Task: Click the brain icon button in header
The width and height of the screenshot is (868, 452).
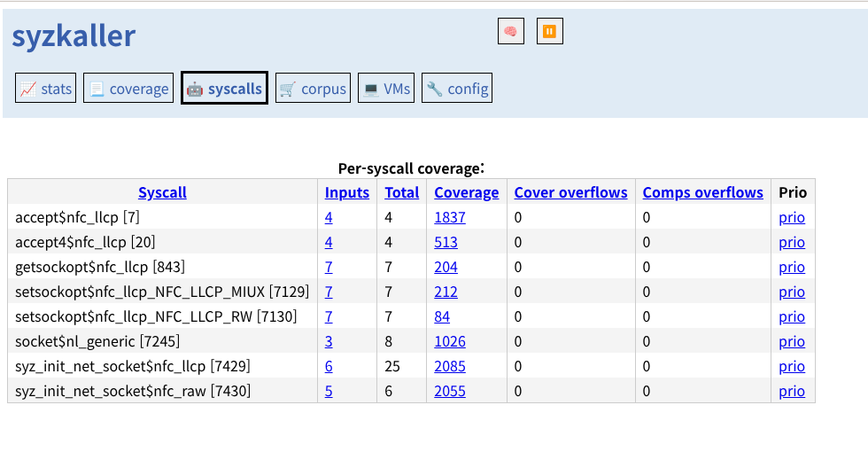Action: click(510, 31)
